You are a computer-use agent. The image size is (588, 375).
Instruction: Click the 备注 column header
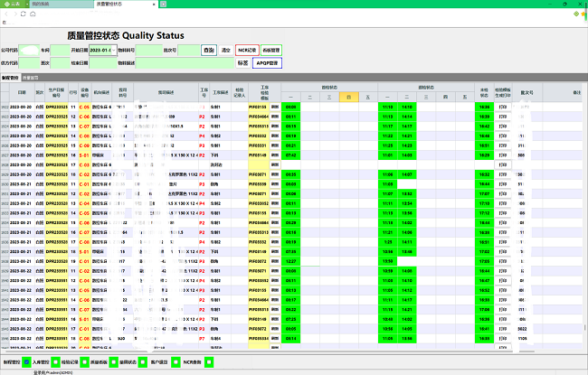576,92
